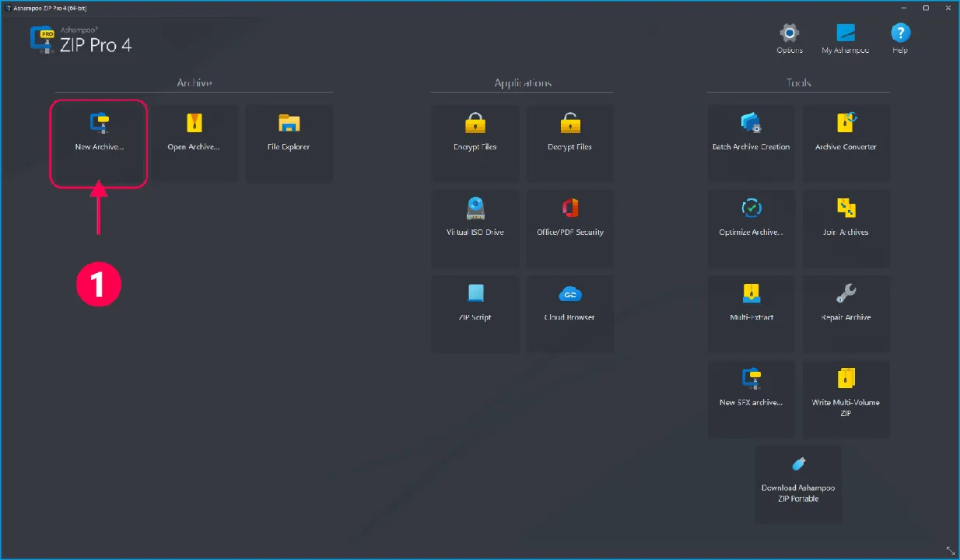Select Optimize Archive tool

coord(752,229)
